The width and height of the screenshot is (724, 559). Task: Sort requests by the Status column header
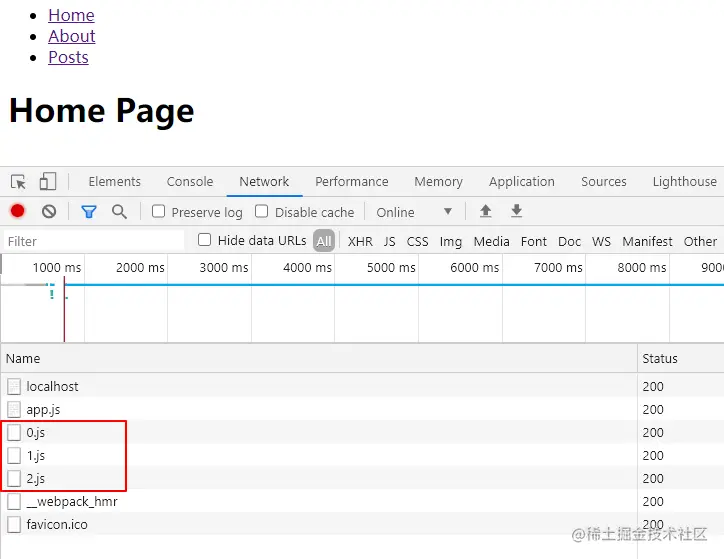click(681, 358)
